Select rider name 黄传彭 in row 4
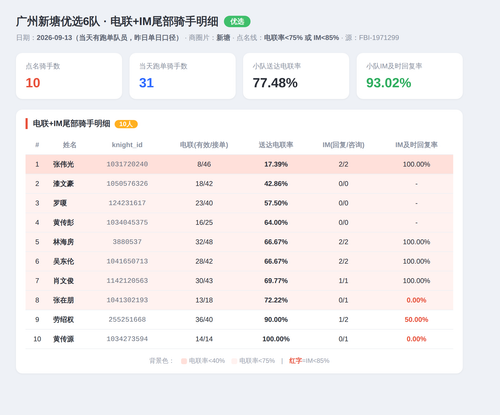 point(63,222)
